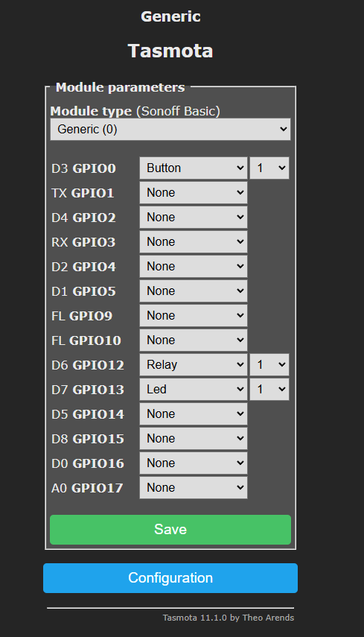Open the GPIO13 Led function dropdown

click(x=194, y=389)
